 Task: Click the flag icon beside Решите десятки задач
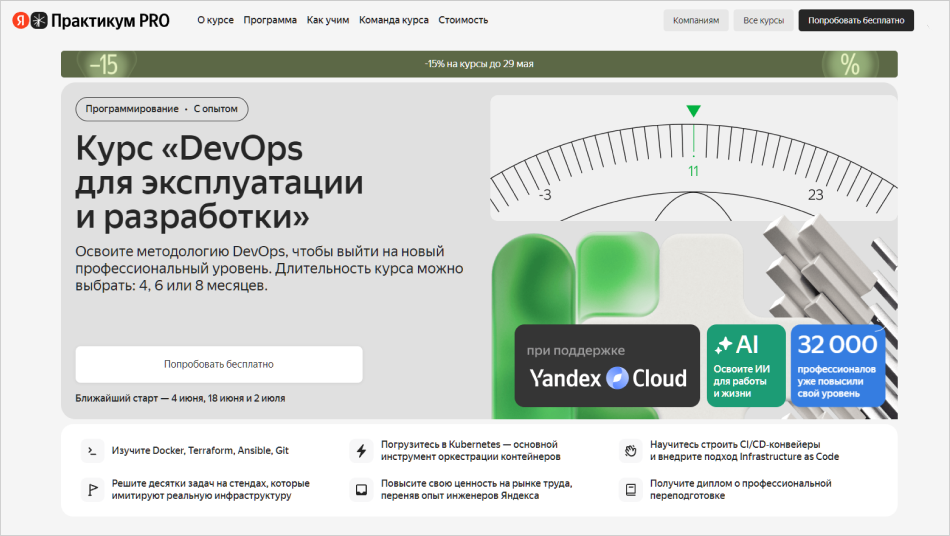click(92, 489)
